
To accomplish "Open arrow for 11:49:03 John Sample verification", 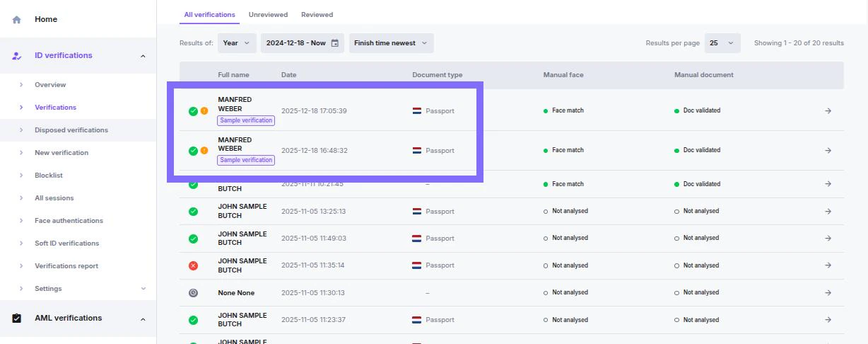I will (828, 239).
